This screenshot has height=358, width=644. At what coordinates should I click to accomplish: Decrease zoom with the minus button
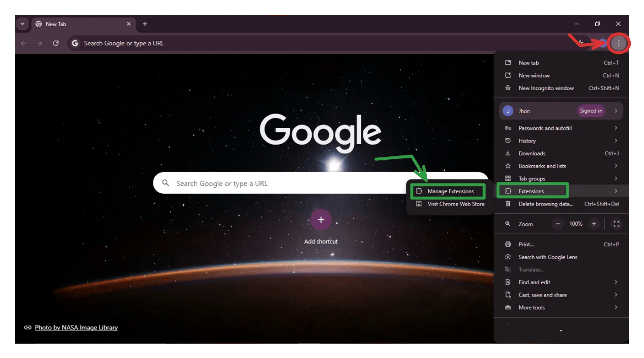557,224
